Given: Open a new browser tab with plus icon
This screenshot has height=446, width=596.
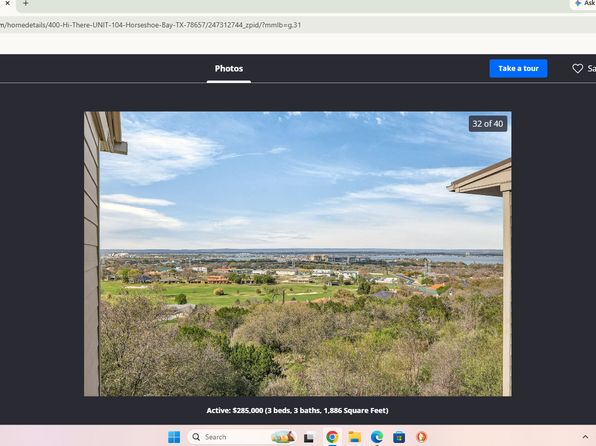Looking at the screenshot, I should tap(25, 3).
